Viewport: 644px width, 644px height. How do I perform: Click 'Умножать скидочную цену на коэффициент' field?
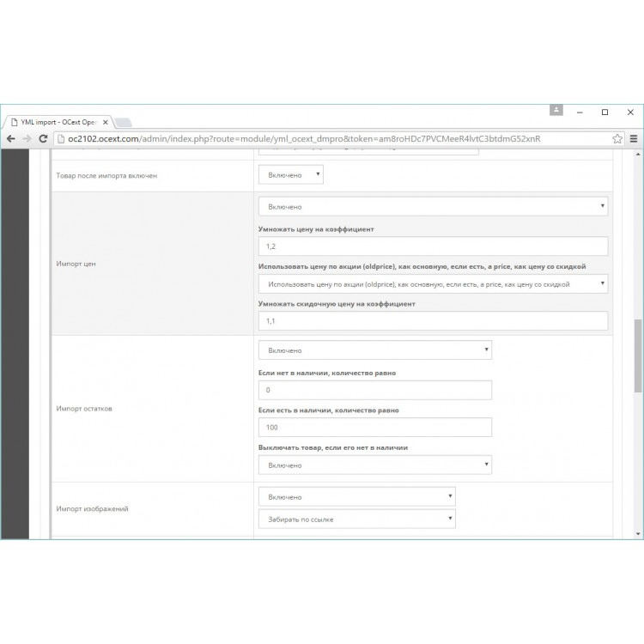click(433, 321)
